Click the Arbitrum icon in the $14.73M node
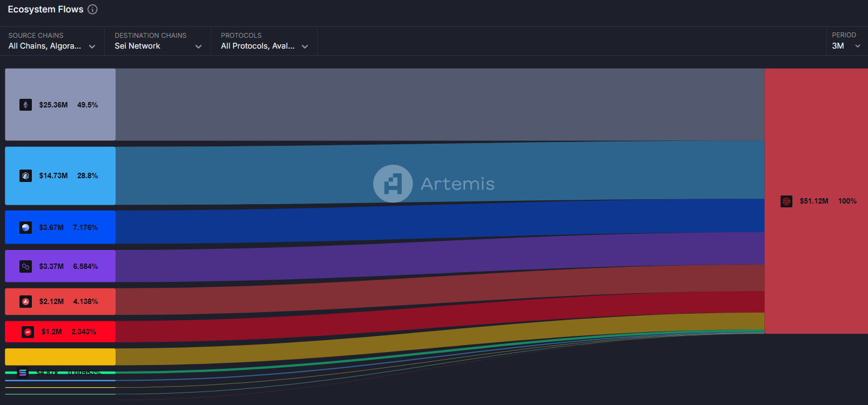 pos(25,175)
